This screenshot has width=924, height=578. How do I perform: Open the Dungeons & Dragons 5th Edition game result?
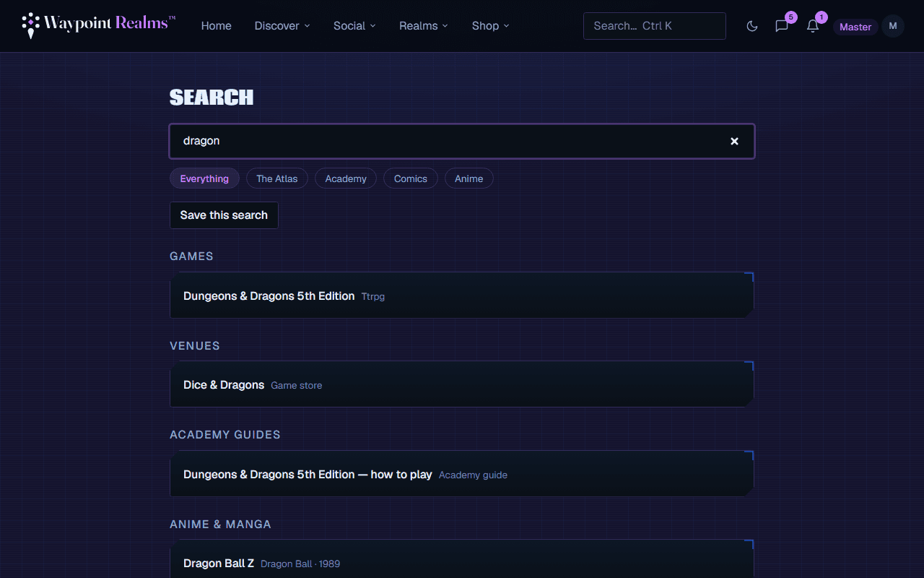click(462, 296)
